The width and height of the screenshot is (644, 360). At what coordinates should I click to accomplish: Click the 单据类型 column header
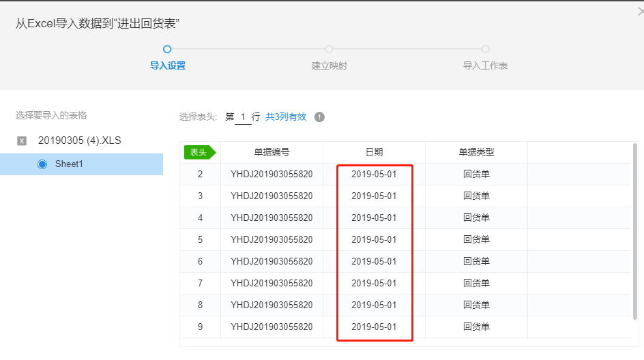476,153
